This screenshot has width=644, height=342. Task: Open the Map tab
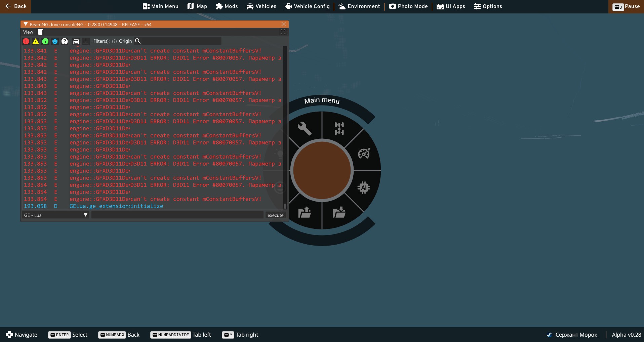click(197, 6)
